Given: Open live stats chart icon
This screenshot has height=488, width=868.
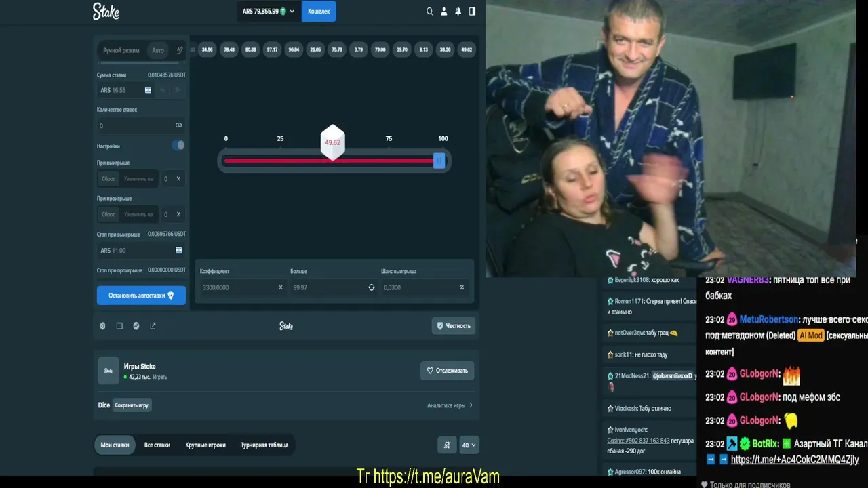Looking at the screenshot, I should 136,326.
